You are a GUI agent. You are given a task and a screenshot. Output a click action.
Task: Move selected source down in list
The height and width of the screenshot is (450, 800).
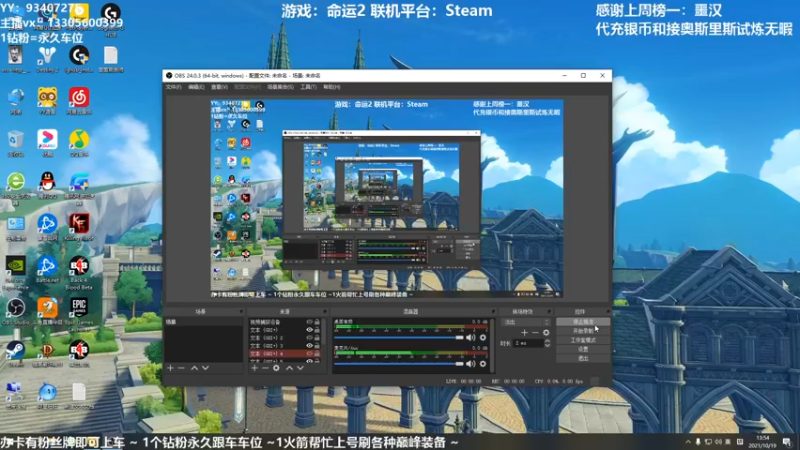(x=301, y=368)
